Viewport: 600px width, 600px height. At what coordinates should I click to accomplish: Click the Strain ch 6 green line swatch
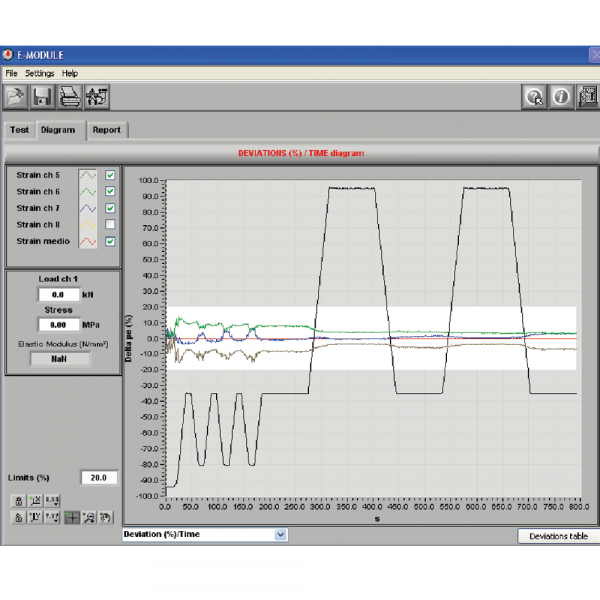point(87,192)
